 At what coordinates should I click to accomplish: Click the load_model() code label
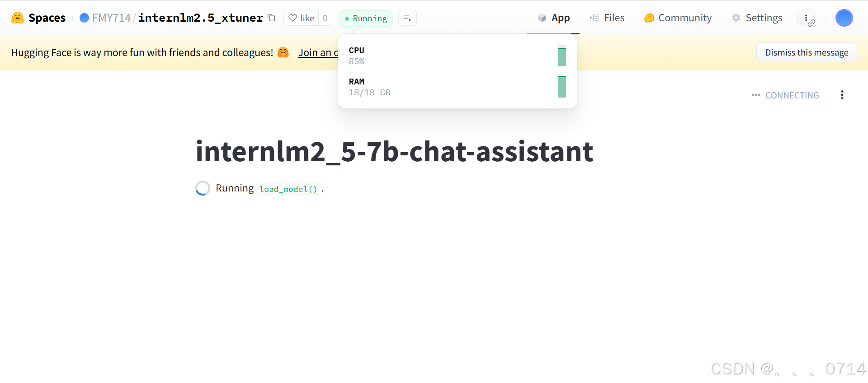[288, 189]
